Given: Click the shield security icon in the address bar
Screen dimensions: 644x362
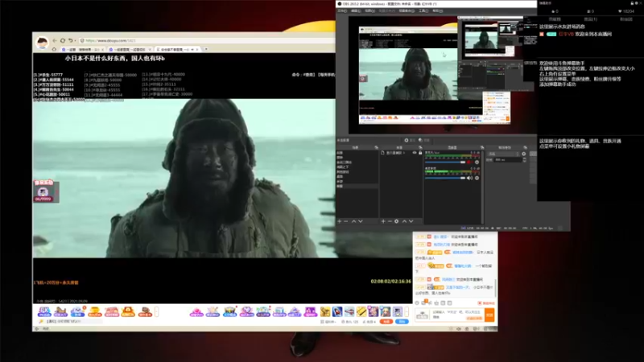Looking at the screenshot, I should coord(82,41).
